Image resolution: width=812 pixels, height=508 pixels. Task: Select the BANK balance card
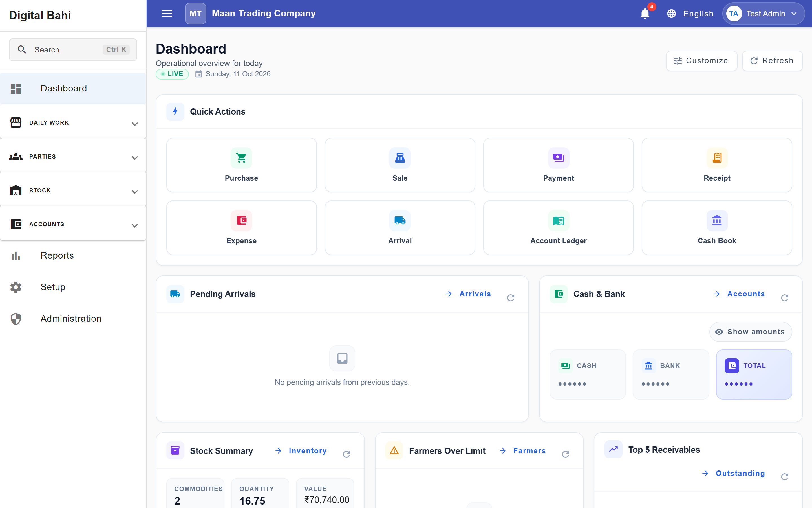click(671, 374)
